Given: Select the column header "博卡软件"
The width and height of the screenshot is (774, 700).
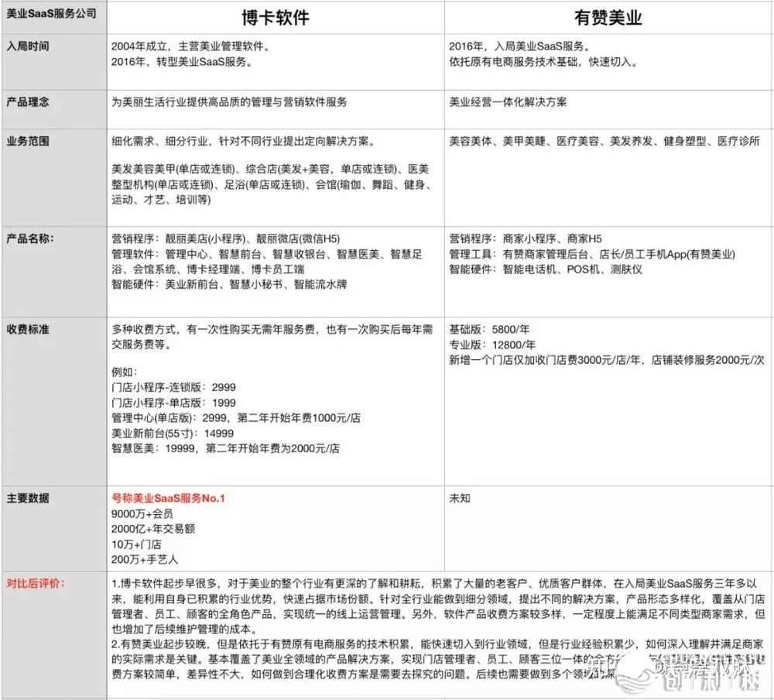Looking at the screenshot, I should (276, 18).
